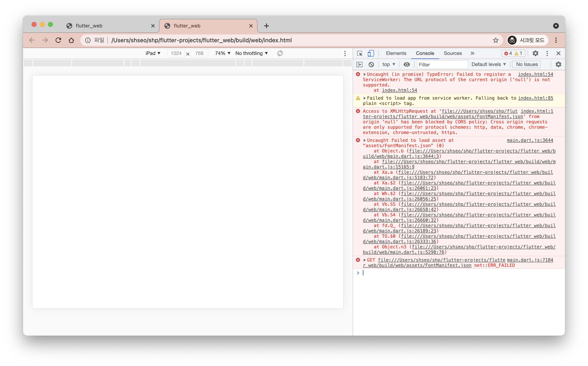Click the home button in toolbar

pyautogui.click(x=71, y=40)
